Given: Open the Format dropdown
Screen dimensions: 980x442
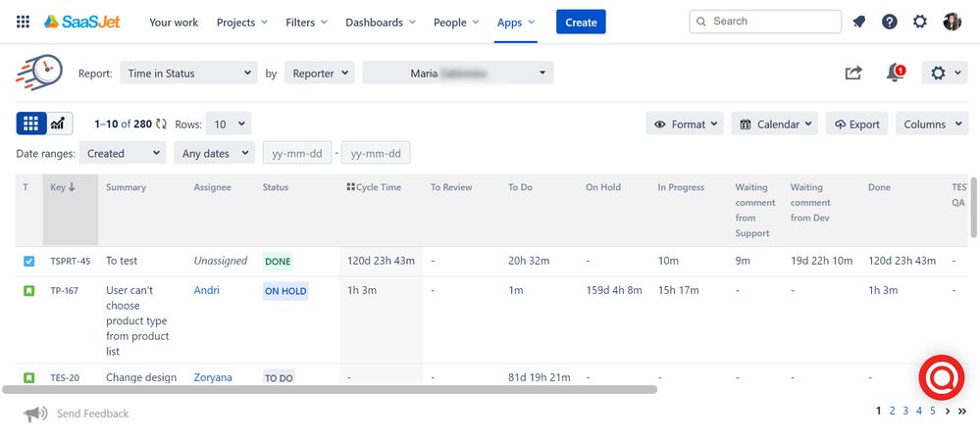Looking at the screenshot, I should [685, 123].
